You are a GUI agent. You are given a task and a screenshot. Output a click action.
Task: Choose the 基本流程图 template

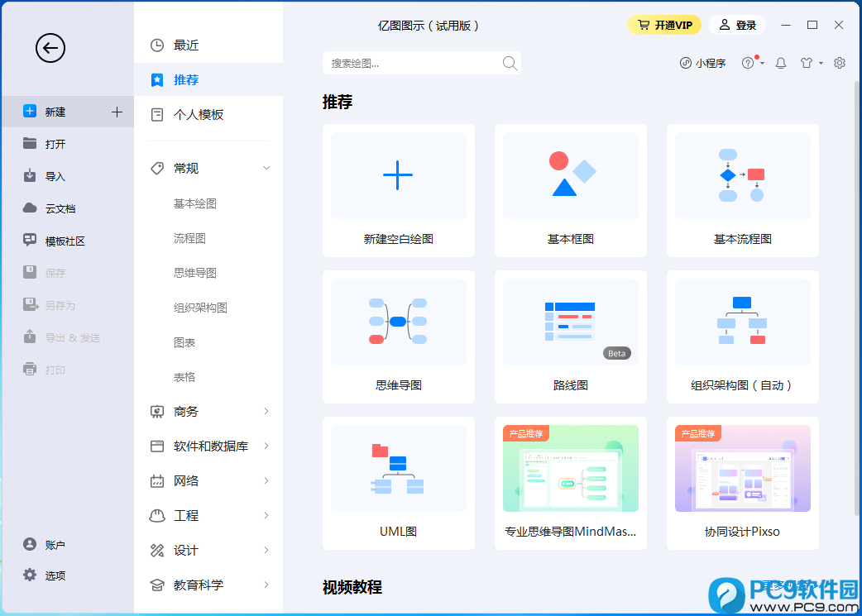tap(743, 191)
